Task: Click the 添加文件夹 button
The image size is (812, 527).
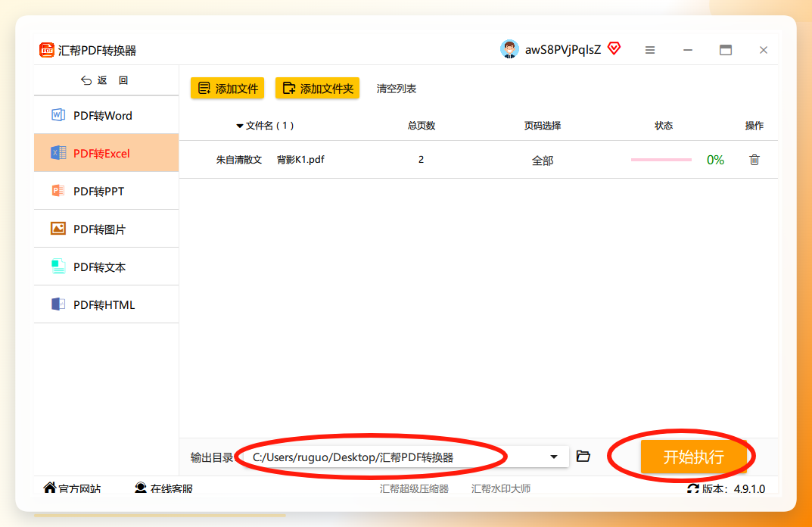Action: pyautogui.click(x=317, y=88)
